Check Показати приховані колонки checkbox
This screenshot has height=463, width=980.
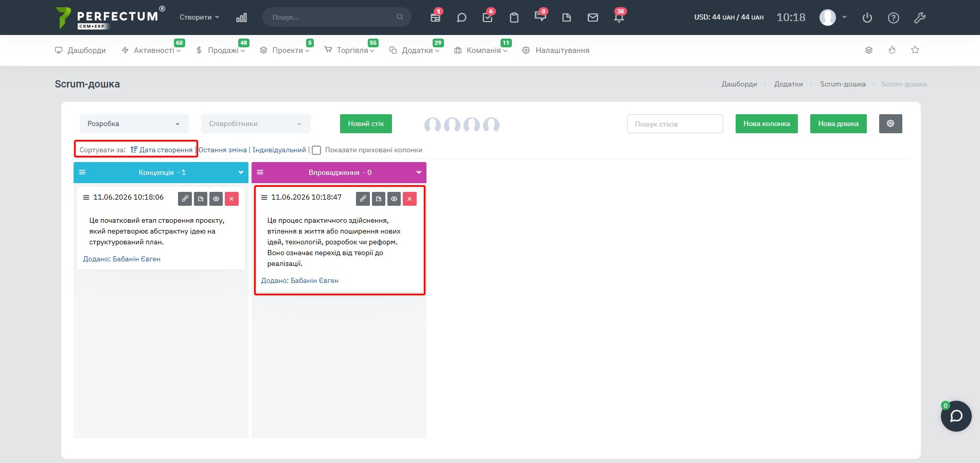point(316,150)
